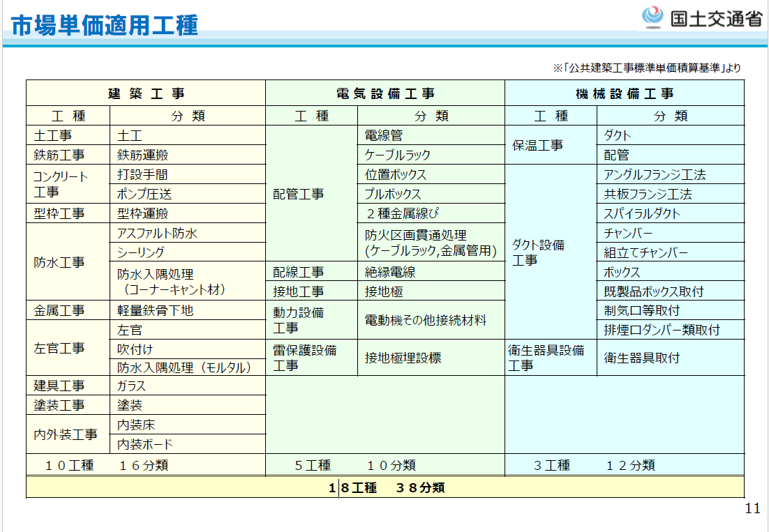Click the アングルフランジ工法 cell
769x532 pixels.
tap(671, 174)
